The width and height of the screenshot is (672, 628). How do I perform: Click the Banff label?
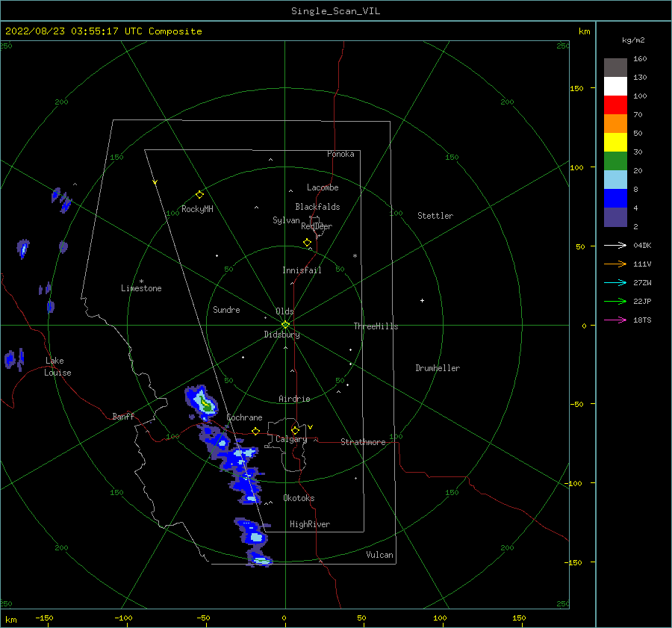pos(123,416)
